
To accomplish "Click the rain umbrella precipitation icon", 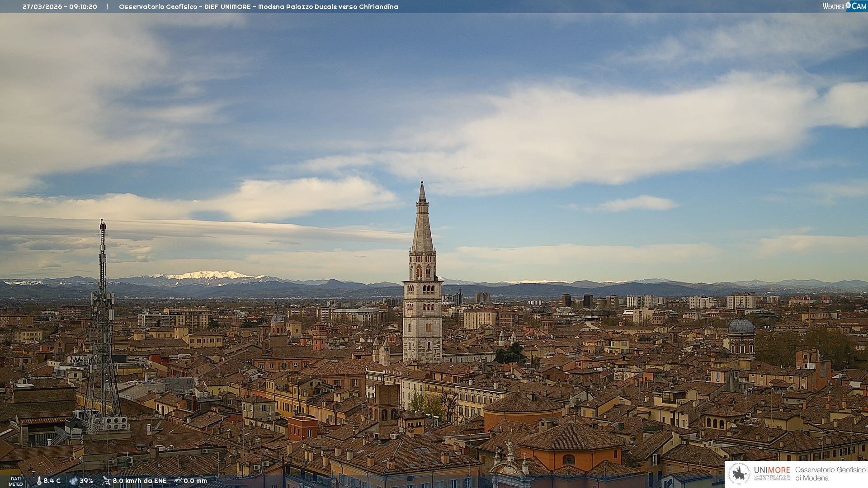I will 178,481.
